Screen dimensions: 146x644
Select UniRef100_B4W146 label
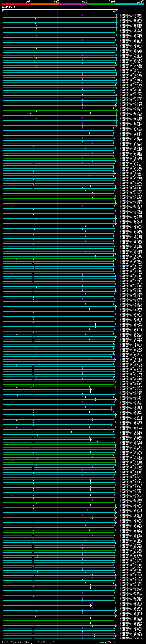coord(131,63)
